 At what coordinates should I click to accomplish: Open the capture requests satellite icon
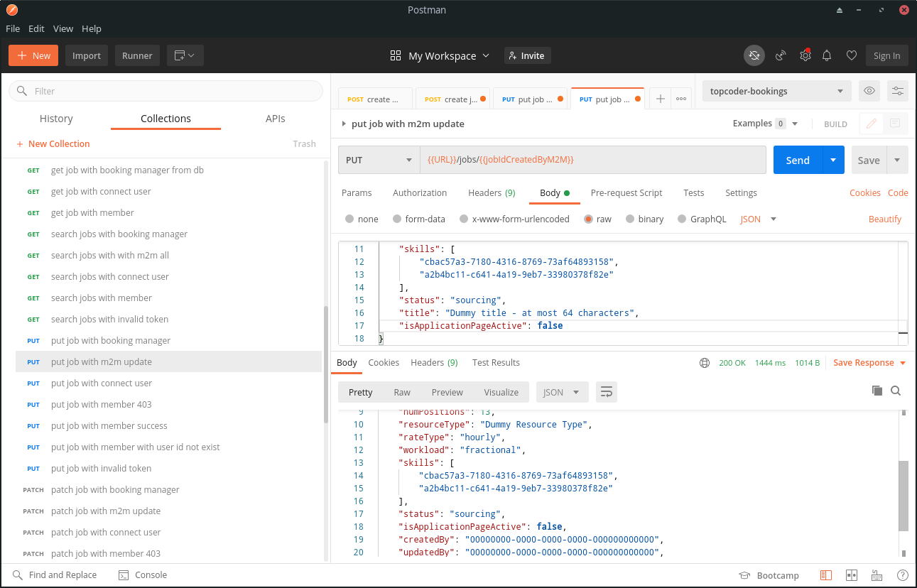(781, 55)
